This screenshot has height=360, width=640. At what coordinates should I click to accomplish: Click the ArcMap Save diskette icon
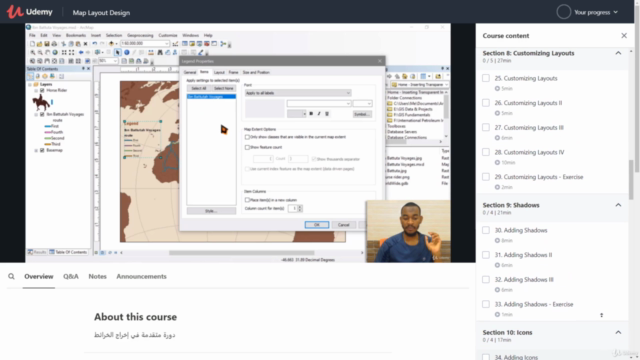(x=47, y=44)
